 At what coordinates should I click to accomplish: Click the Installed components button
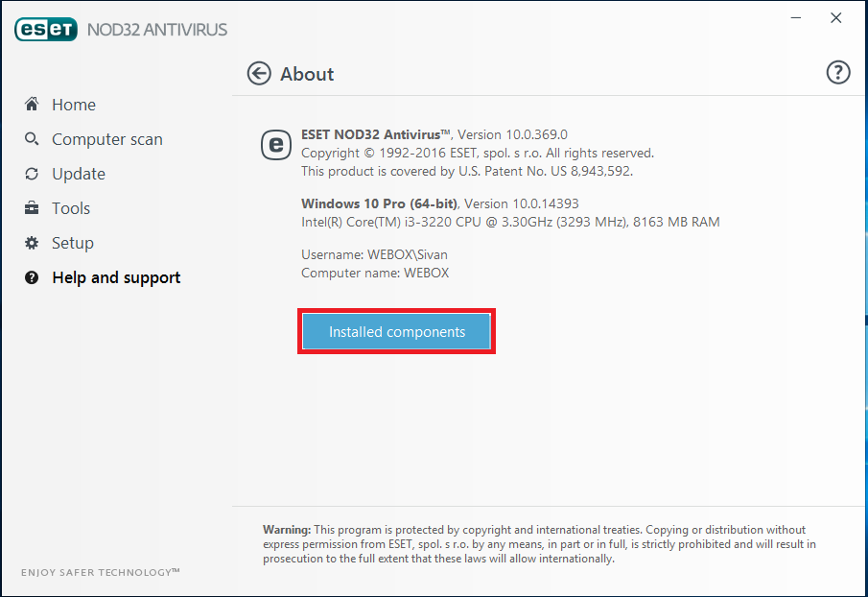click(x=396, y=331)
